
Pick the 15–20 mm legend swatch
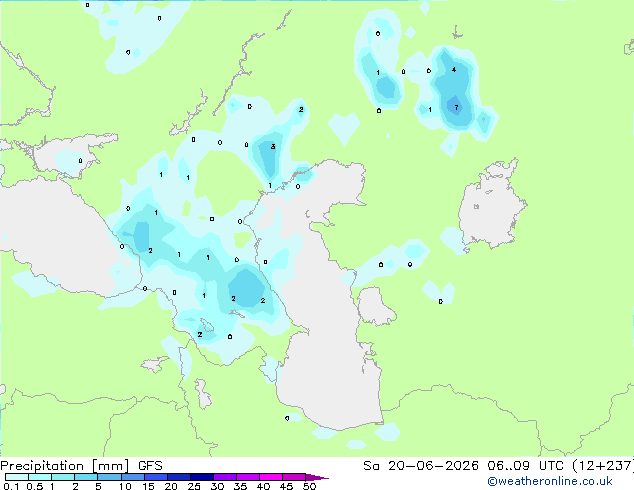pos(155,477)
